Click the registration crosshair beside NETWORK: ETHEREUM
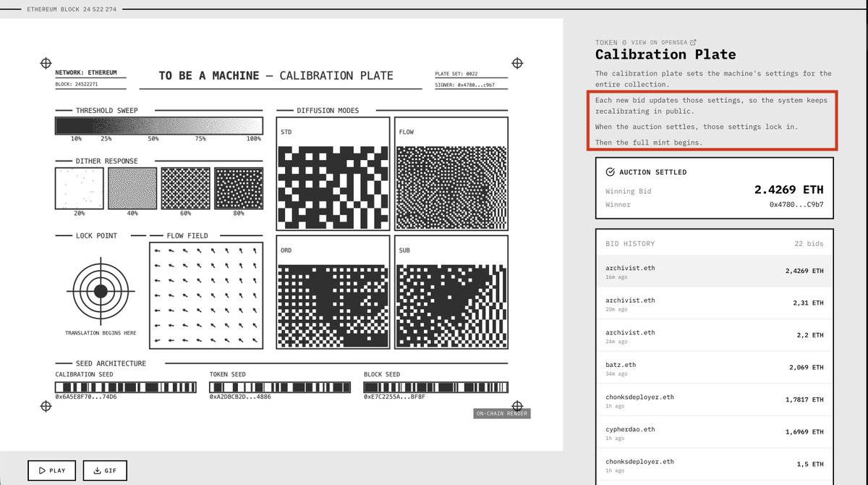The width and height of the screenshot is (868, 485). coord(45,63)
